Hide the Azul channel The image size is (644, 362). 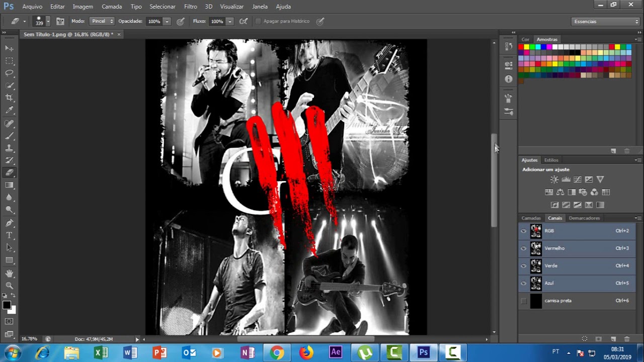point(524,283)
